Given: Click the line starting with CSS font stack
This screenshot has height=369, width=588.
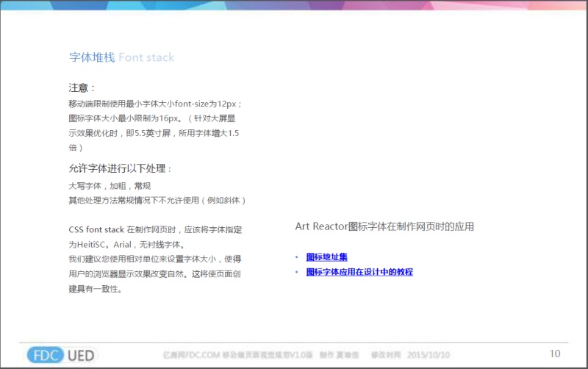Looking at the screenshot, I should [155, 229].
